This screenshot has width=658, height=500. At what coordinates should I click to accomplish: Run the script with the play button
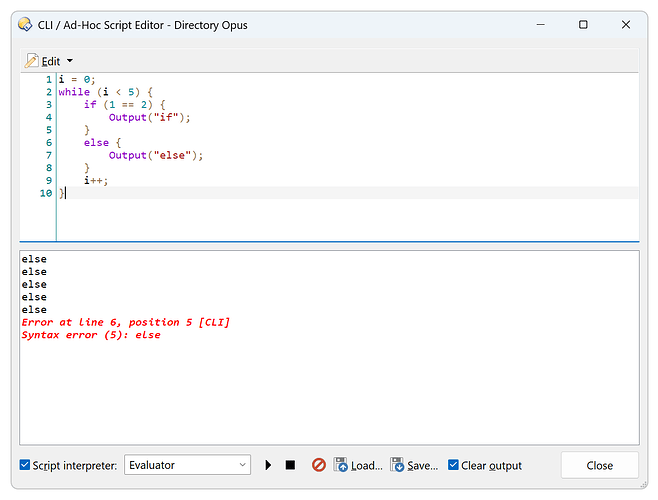[268, 465]
